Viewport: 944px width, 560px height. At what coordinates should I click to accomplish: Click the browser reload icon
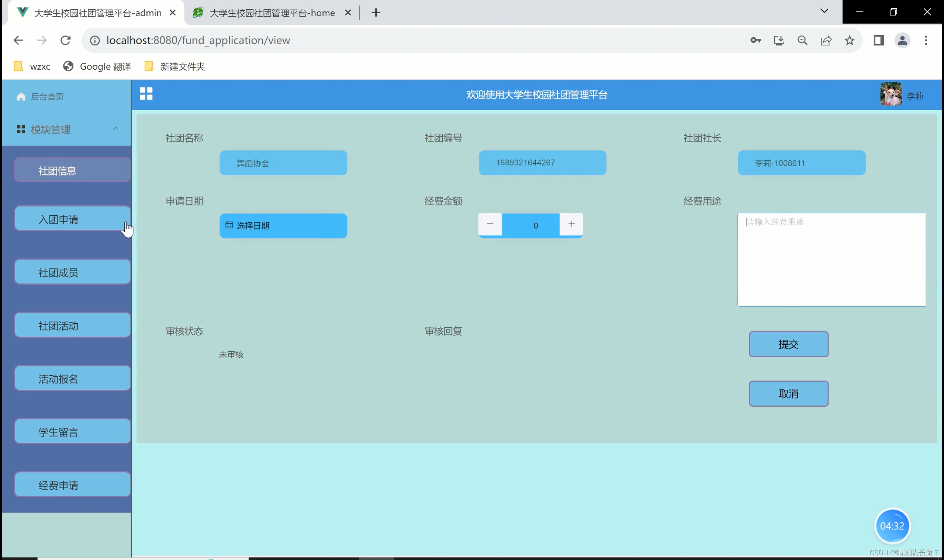point(66,41)
